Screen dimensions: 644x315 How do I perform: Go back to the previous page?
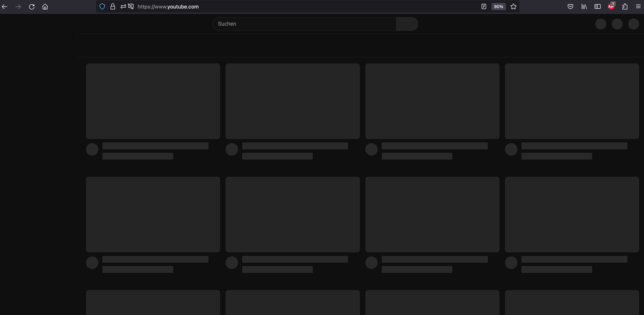(5, 7)
